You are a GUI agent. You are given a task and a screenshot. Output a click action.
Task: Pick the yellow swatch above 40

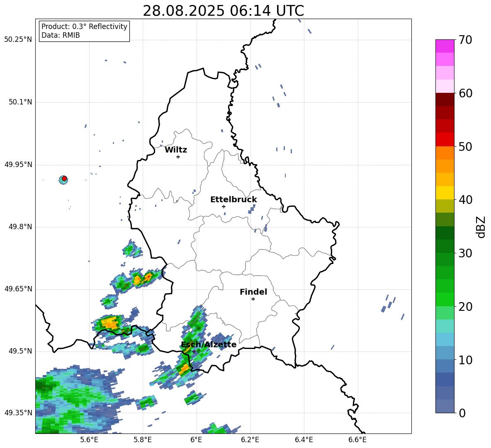pos(445,193)
